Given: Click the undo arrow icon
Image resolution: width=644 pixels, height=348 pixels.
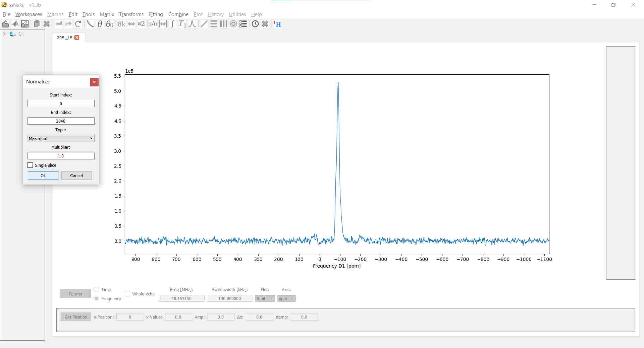Looking at the screenshot, I should click(59, 24).
